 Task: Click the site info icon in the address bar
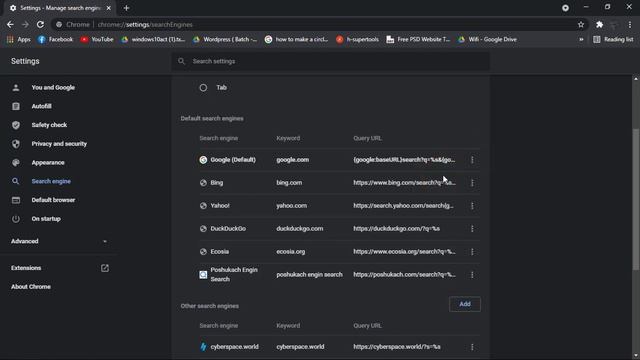click(59, 24)
